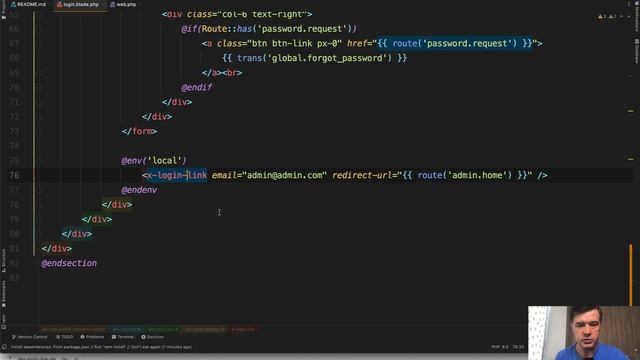Toggle tool window quick access corner icon
The height and width of the screenshot is (360, 640).
4,347
